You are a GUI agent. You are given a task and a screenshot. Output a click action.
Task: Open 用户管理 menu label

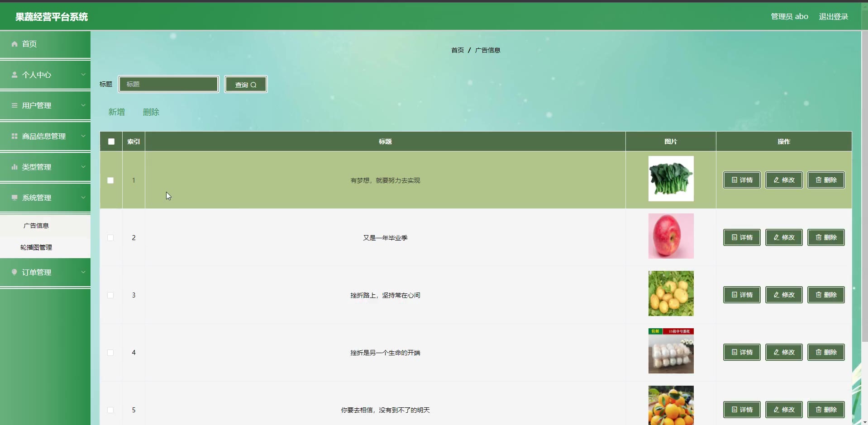(37, 105)
